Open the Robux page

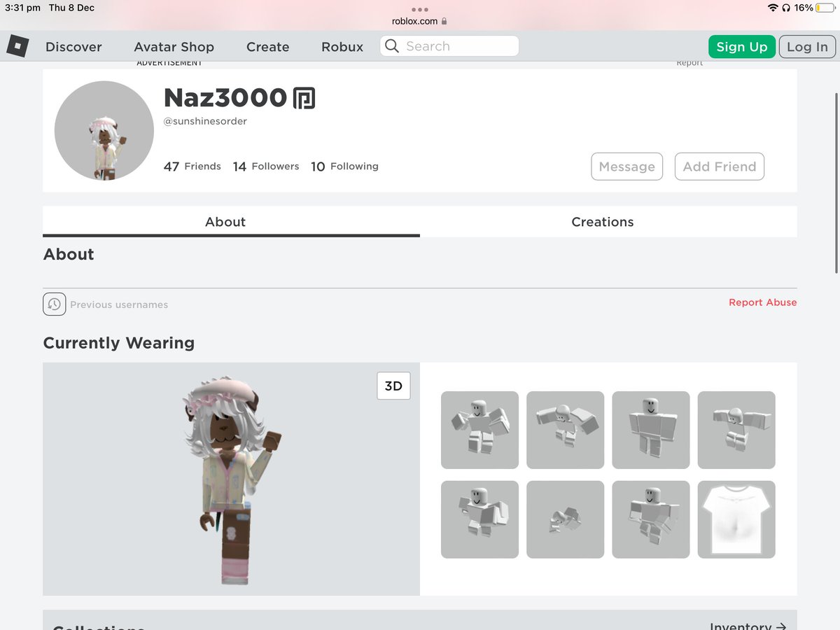[x=342, y=47]
